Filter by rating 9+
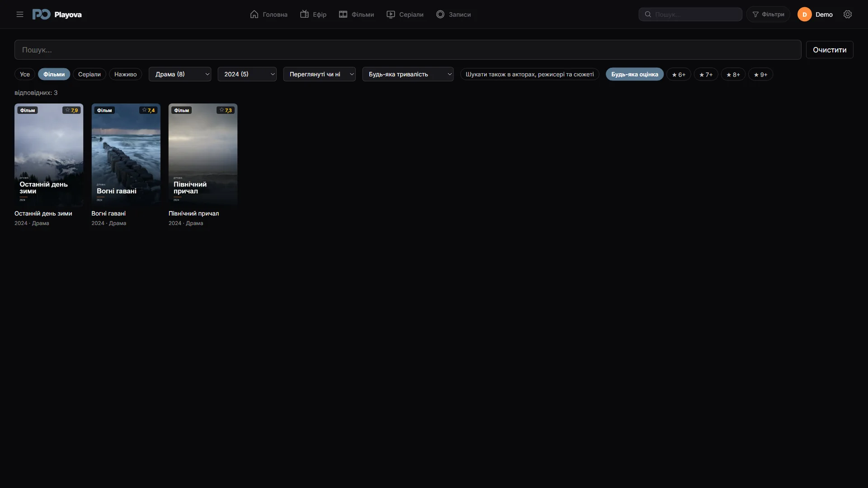Viewport: 868px width, 488px height. click(x=760, y=74)
